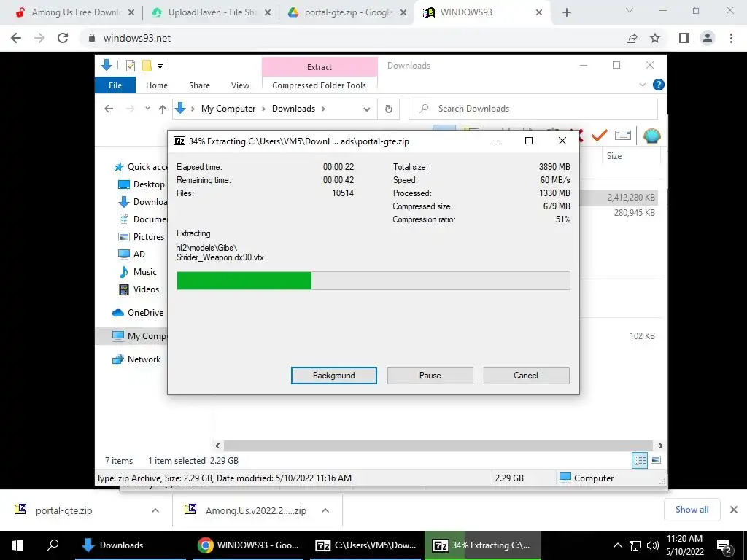Open Pictures in the navigation pane
The width and height of the screenshot is (747, 560).
point(141,237)
